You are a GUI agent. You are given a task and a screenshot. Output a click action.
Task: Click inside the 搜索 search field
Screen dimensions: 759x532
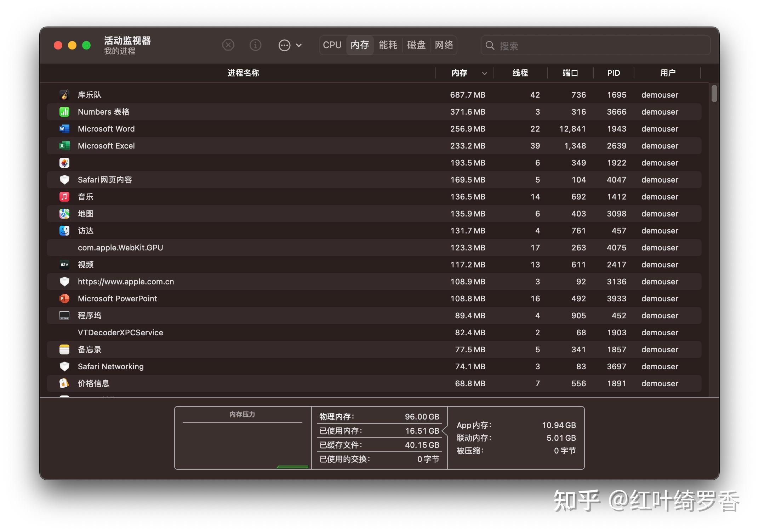(x=595, y=46)
